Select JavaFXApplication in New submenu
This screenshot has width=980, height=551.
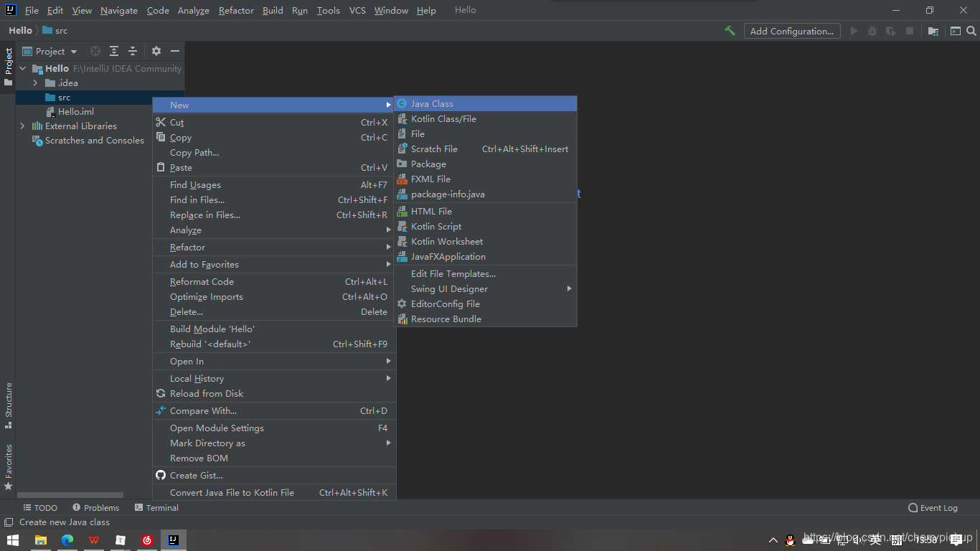point(486,256)
